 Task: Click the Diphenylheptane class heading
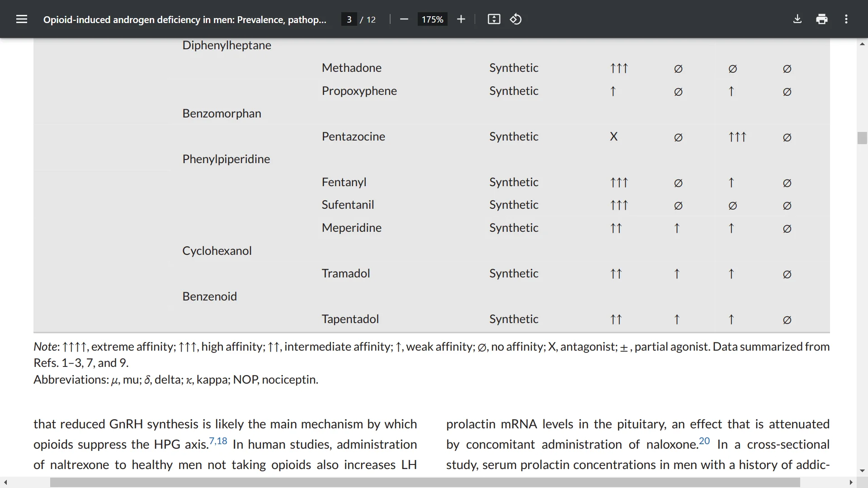point(226,45)
